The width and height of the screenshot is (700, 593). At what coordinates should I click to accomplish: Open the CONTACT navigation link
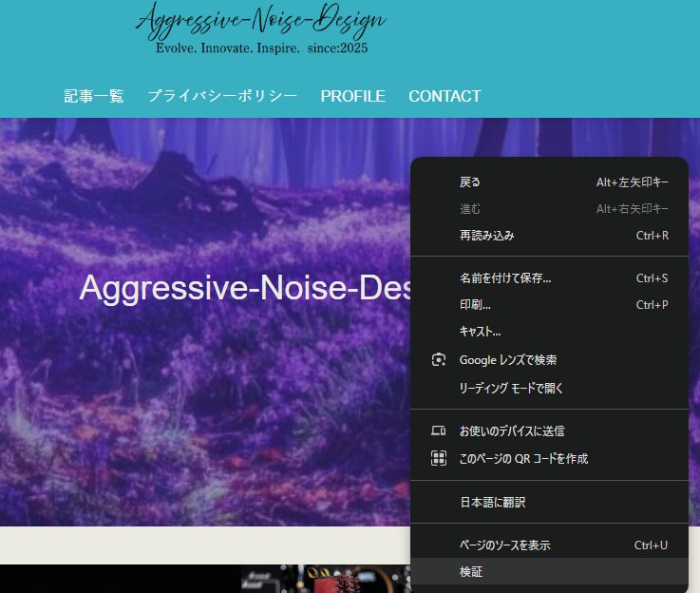[445, 96]
